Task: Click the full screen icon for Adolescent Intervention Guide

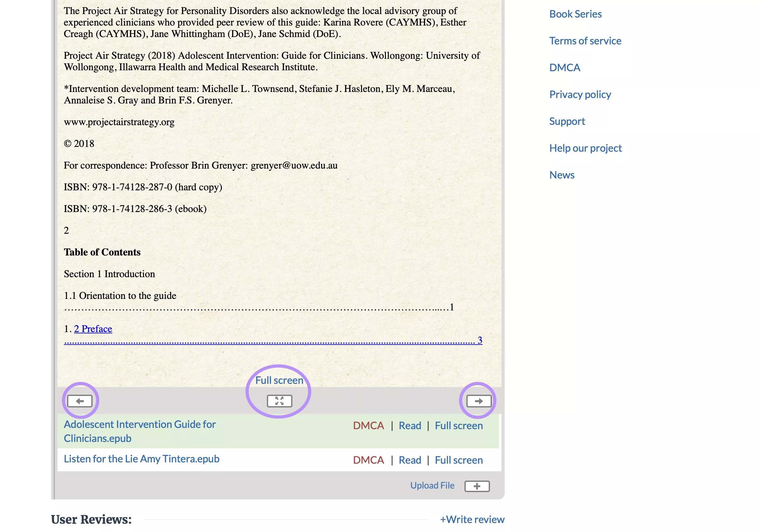Action: click(458, 425)
